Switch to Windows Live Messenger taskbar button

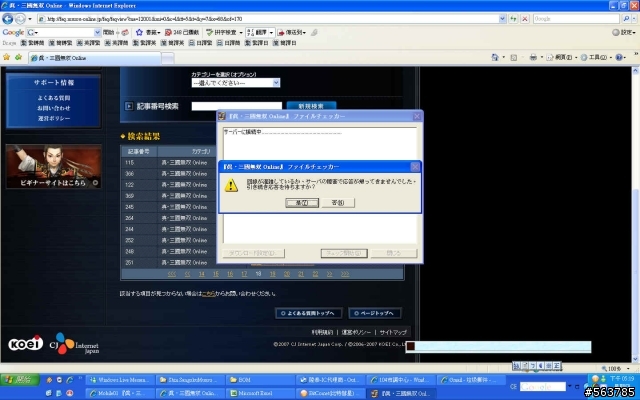(120, 380)
